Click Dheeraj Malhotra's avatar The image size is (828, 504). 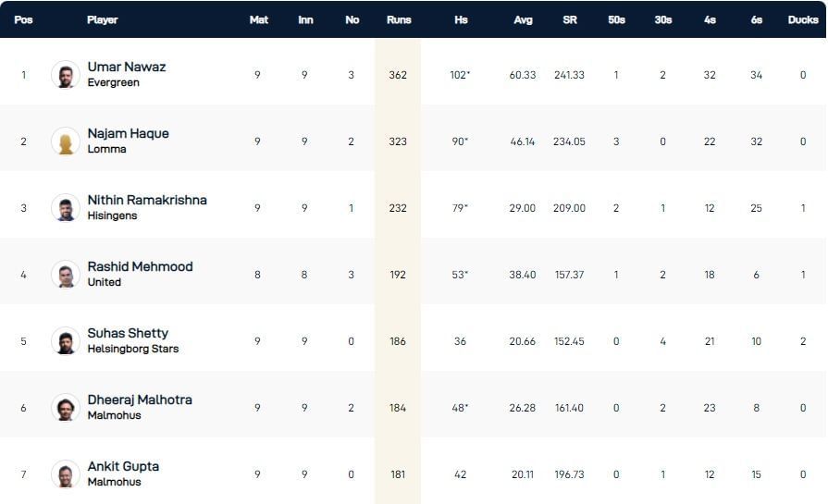66,408
